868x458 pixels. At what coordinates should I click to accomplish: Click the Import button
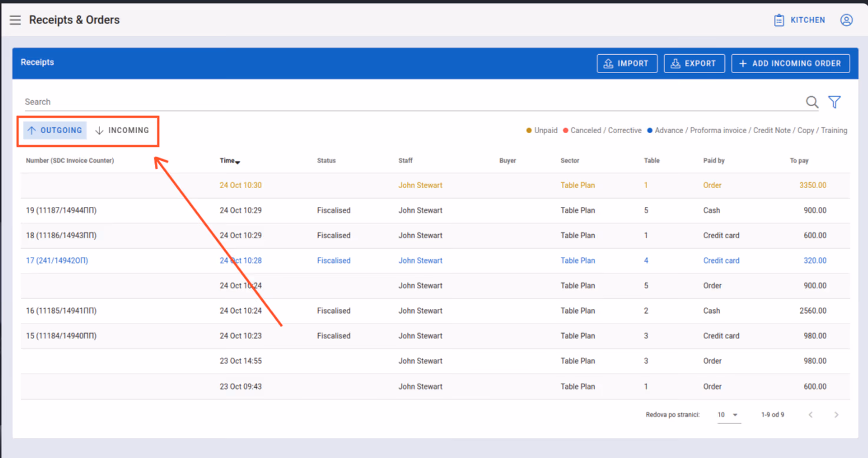[x=627, y=64]
